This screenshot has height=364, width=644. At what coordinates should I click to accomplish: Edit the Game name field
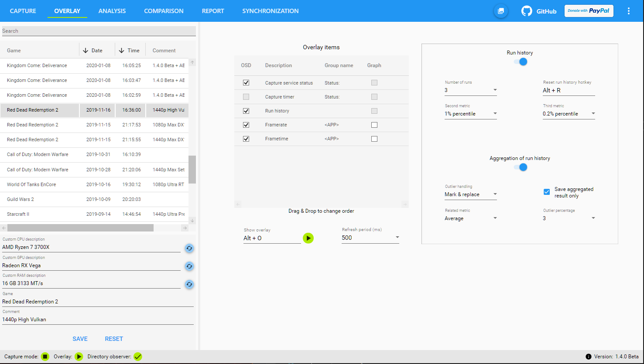98,302
